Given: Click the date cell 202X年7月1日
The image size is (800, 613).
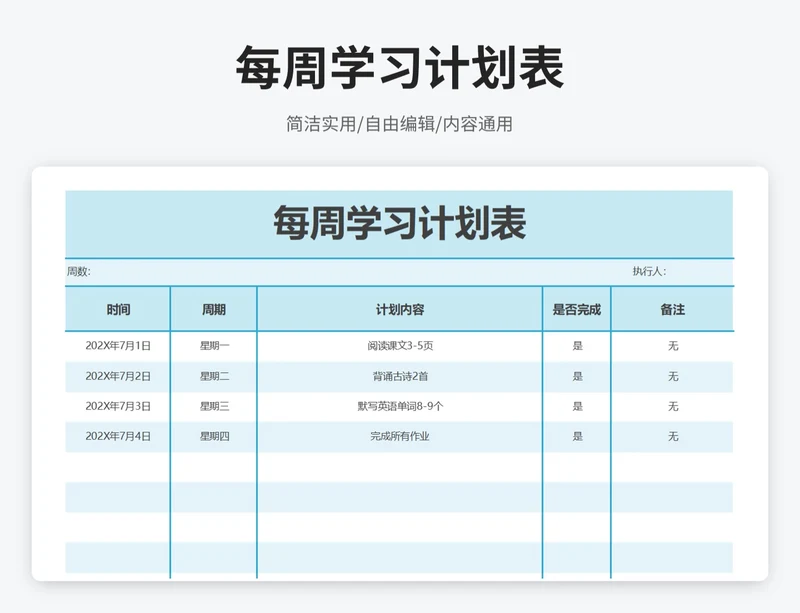Looking at the screenshot, I should coord(118,346).
